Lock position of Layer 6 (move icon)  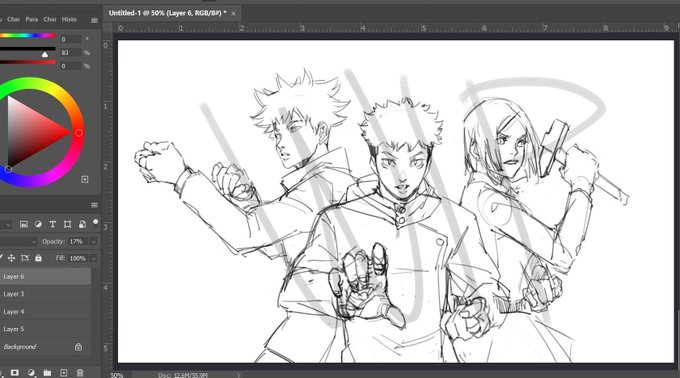click(x=11, y=258)
